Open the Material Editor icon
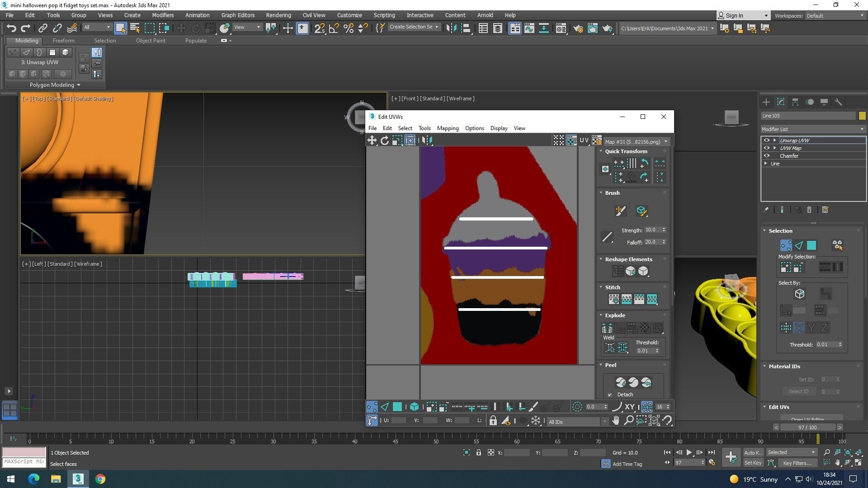 coord(561,28)
